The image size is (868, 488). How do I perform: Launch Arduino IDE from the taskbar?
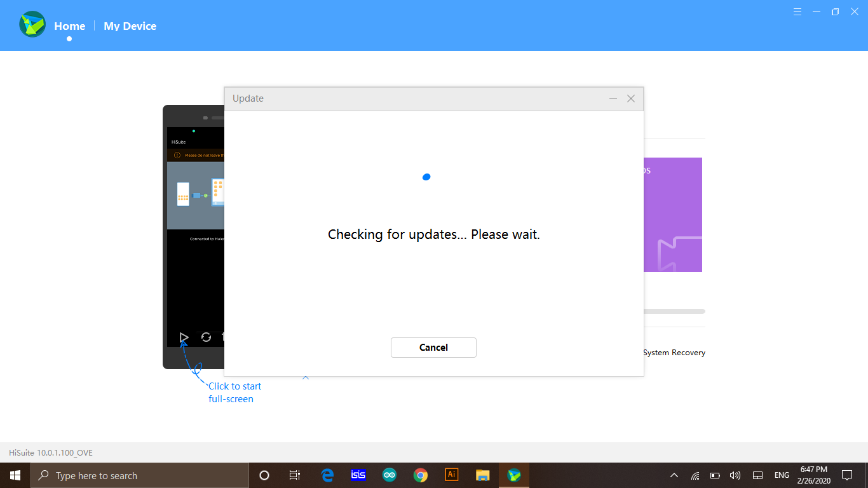pos(390,475)
